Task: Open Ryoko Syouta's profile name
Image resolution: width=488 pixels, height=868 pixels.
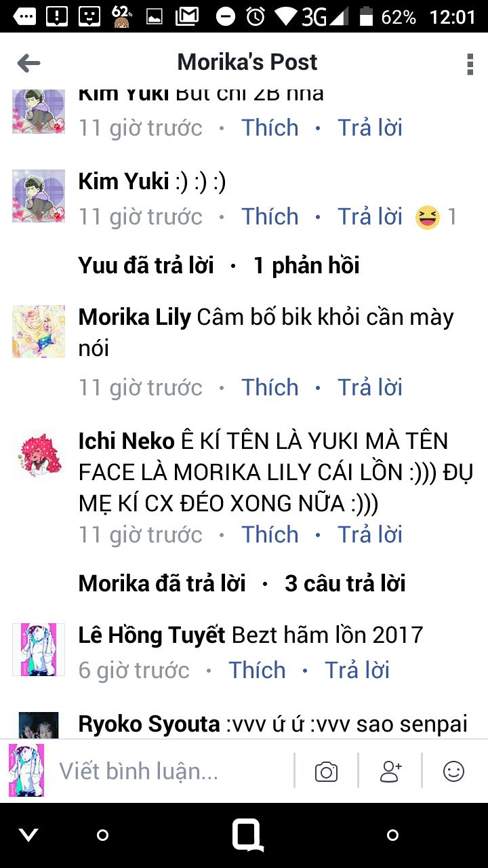Action: pos(149,724)
